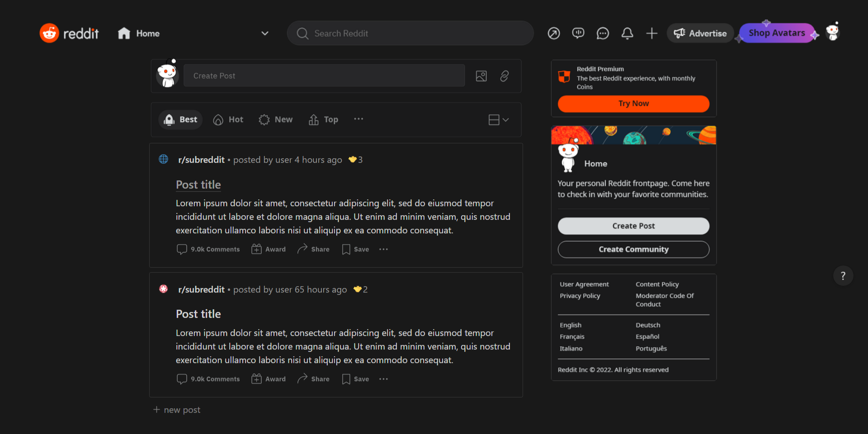
Task: Select the Top sort tab
Action: (x=323, y=120)
